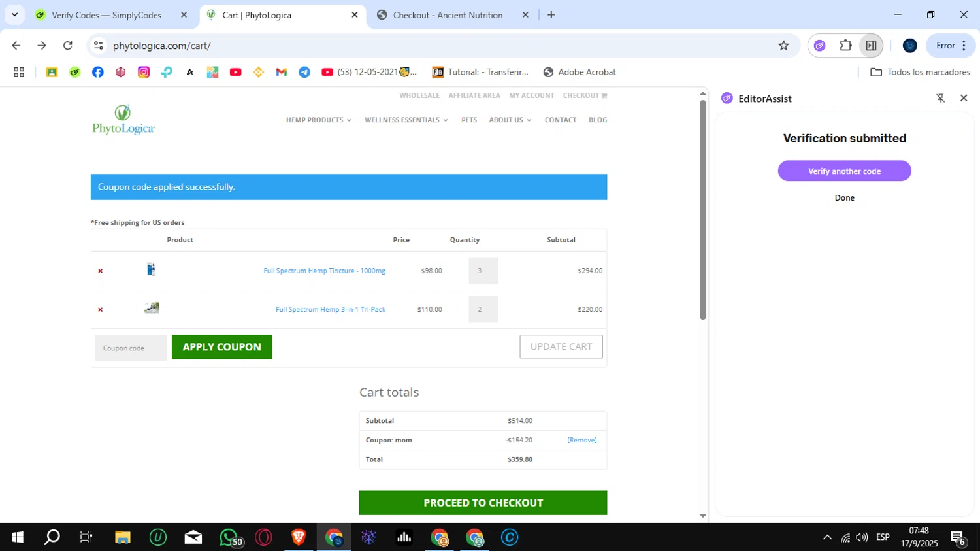Click the Update Cart button
Screen dimensions: 980x551
[x=561, y=347]
